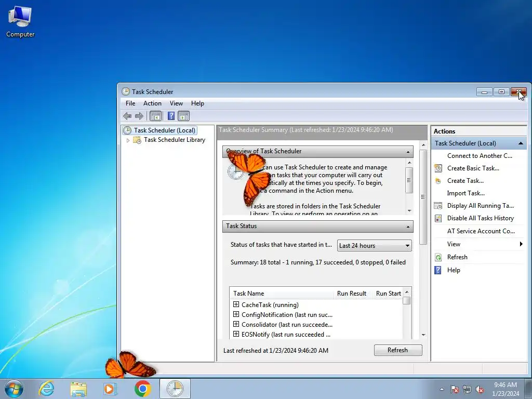Open Google Chrome from the taskbar
This screenshot has width=532, height=399.
click(142, 389)
